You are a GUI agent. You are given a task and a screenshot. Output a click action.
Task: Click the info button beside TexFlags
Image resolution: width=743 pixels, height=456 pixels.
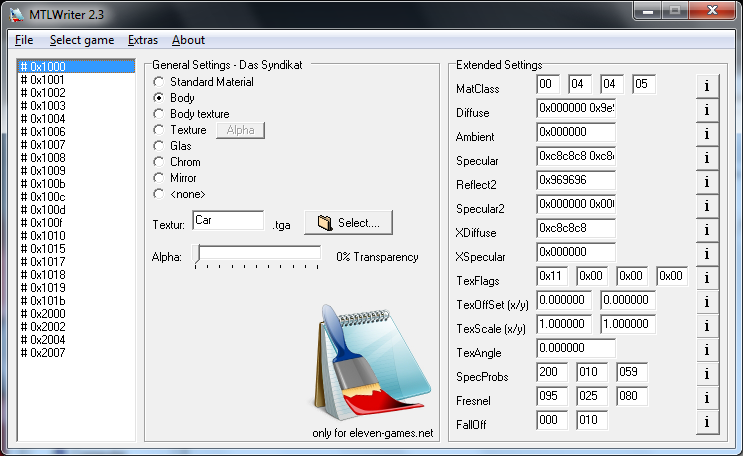tap(707, 278)
